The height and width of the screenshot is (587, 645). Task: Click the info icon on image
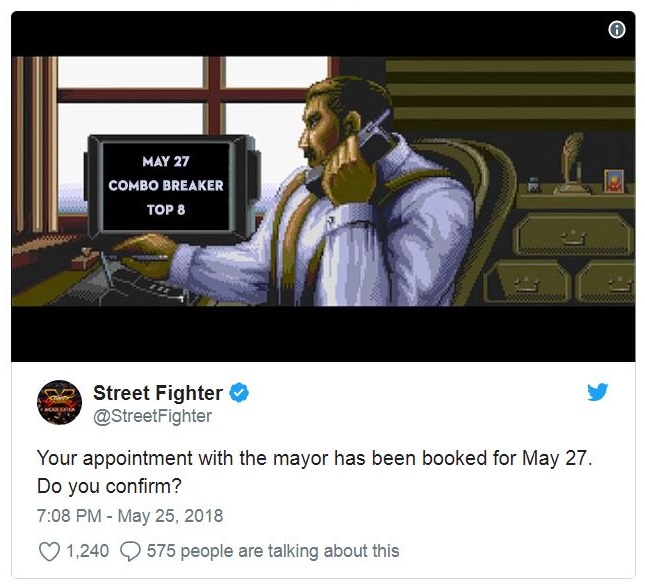(x=617, y=30)
